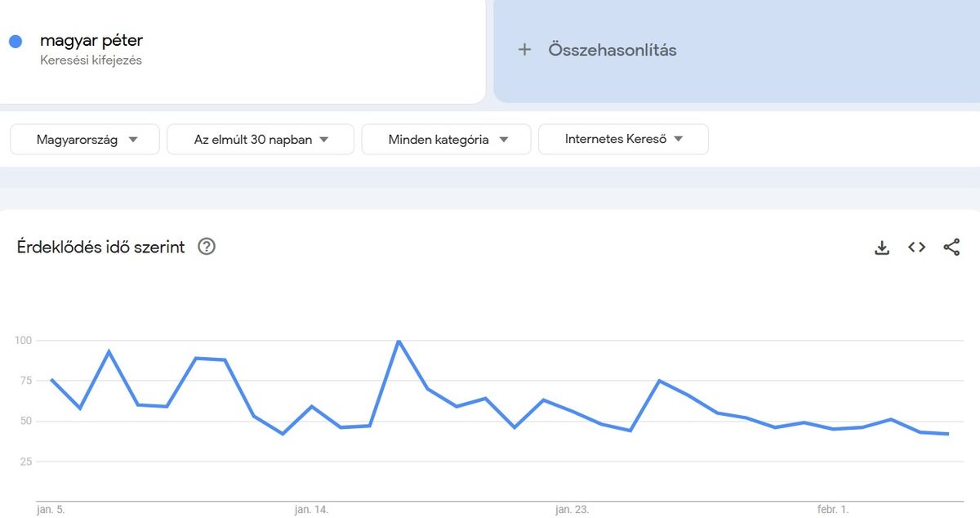Click the jan. 23. axis label
This screenshot has width=980, height=518.
[572, 510]
